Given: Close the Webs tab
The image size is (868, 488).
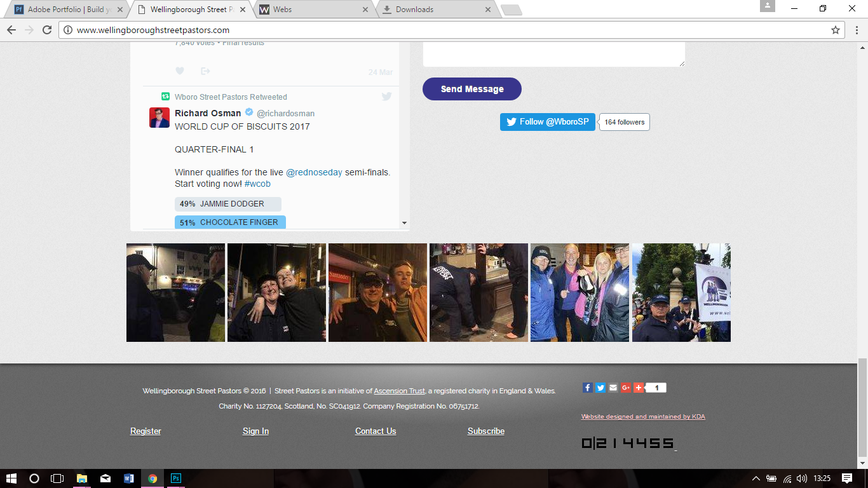Looking at the screenshot, I should coord(365,10).
